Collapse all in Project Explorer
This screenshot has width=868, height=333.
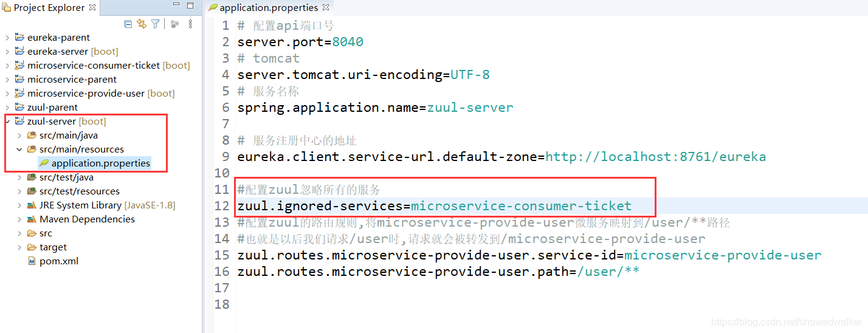[128, 24]
